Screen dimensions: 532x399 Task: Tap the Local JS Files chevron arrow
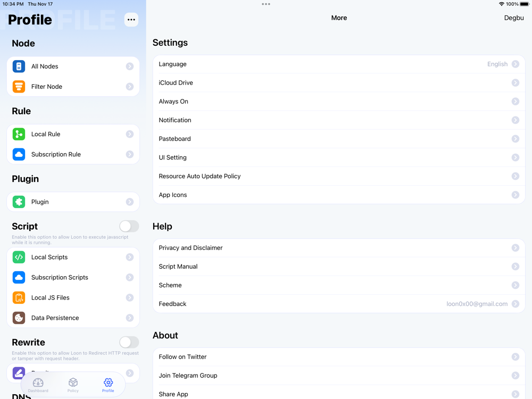click(x=130, y=297)
